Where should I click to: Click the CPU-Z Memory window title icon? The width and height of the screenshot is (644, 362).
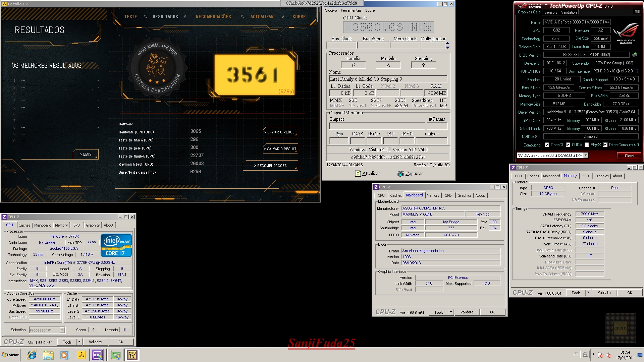click(x=513, y=168)
